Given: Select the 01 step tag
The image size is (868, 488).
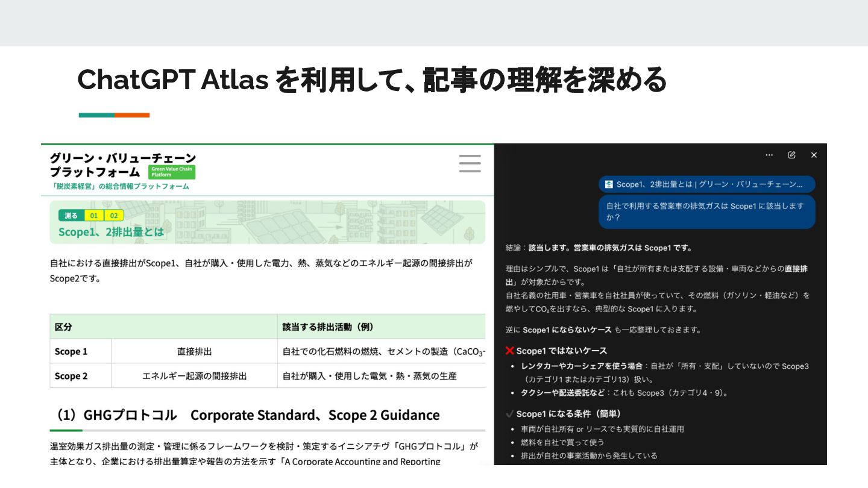Looking at the screenshot, I should [93, 216].
